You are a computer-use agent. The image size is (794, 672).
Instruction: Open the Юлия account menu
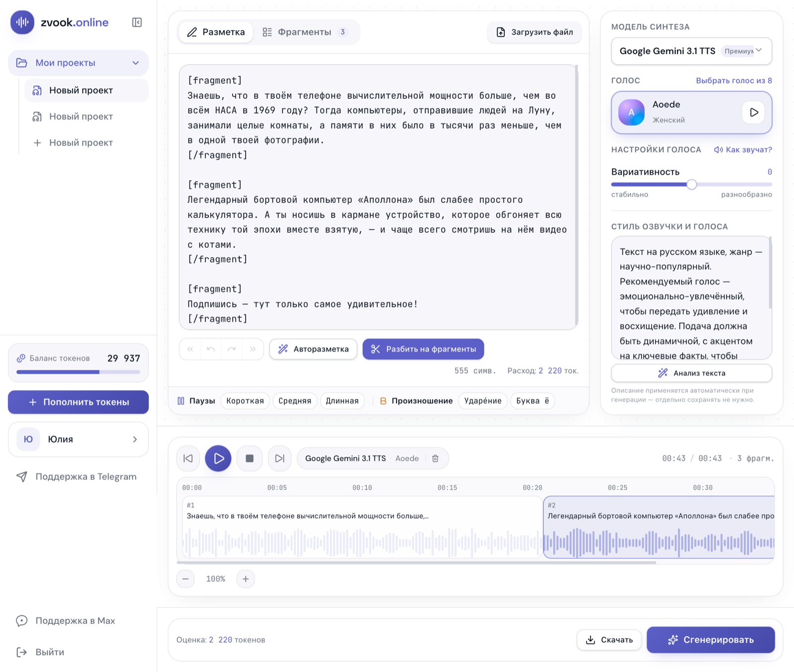click(x=78, y=440)
